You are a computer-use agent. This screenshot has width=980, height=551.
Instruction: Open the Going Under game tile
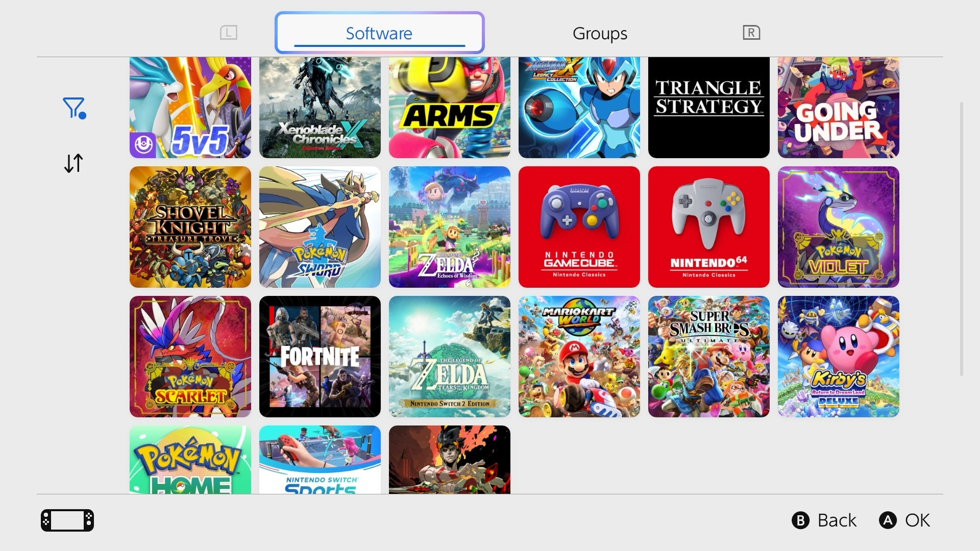click(x=839, y=108)
